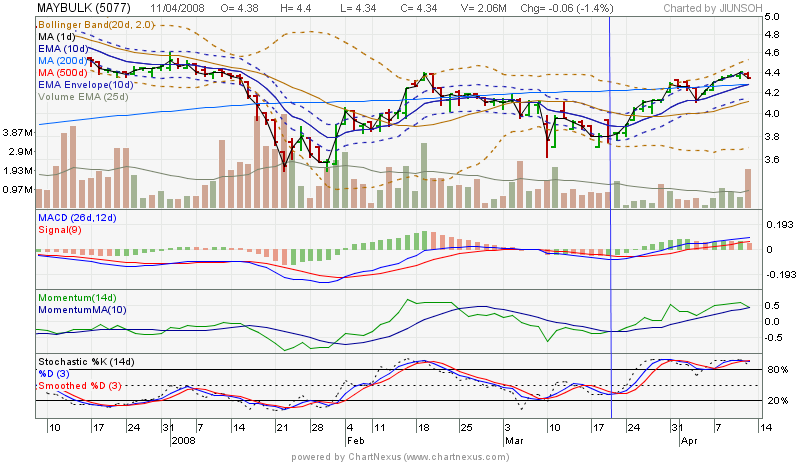Select the Signal(9) indicator label
The image size is (800, 463).
click(60, 230)
